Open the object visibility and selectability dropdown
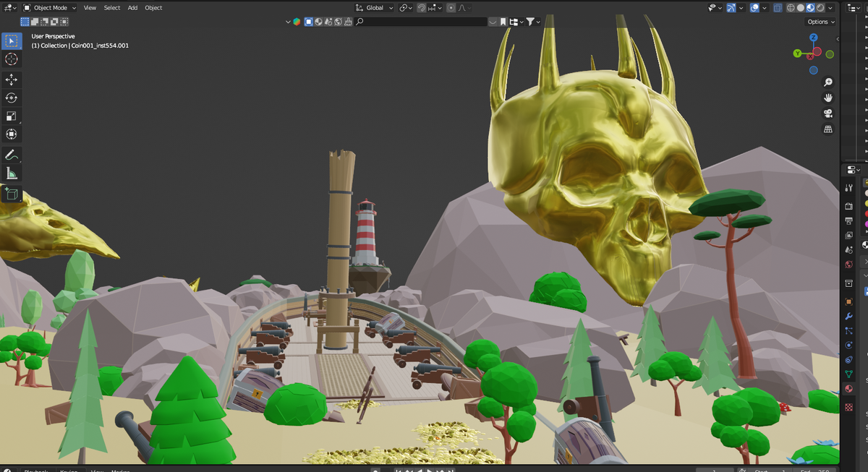 [x=715, y=8]
